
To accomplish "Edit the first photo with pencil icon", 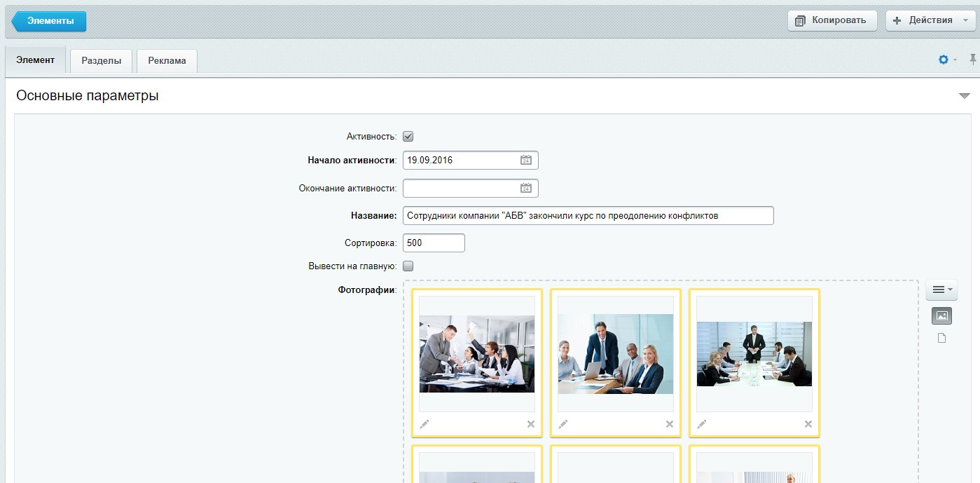I will pos(425,424).
